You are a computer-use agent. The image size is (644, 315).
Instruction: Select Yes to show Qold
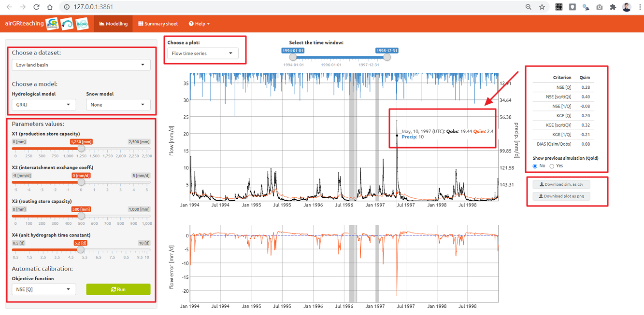tap(552, 166)
